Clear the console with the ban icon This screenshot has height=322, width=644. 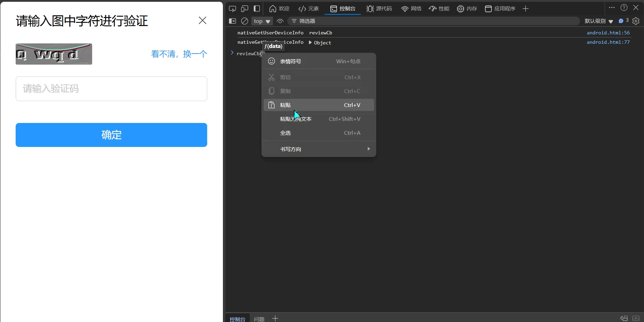[244, 21]
